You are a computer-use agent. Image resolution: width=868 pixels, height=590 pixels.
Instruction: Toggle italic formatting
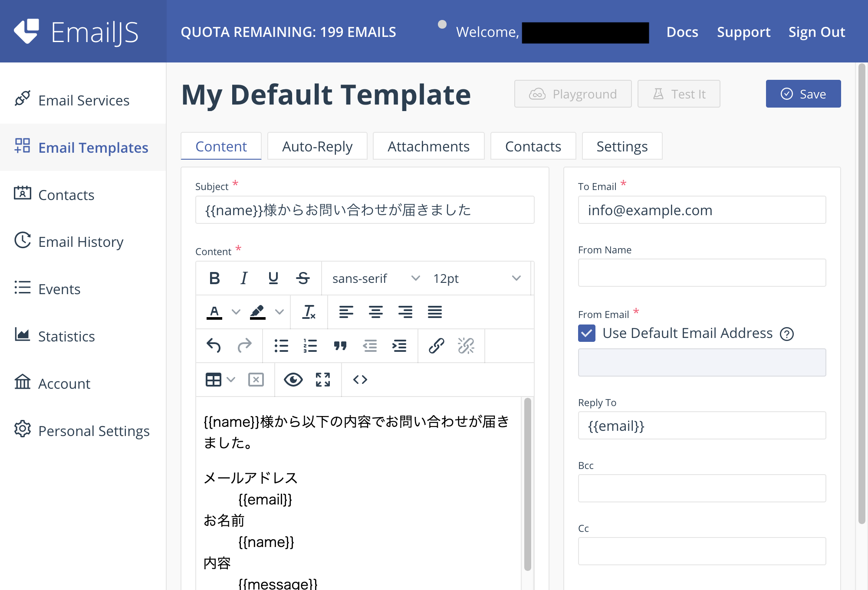[244, 278]
